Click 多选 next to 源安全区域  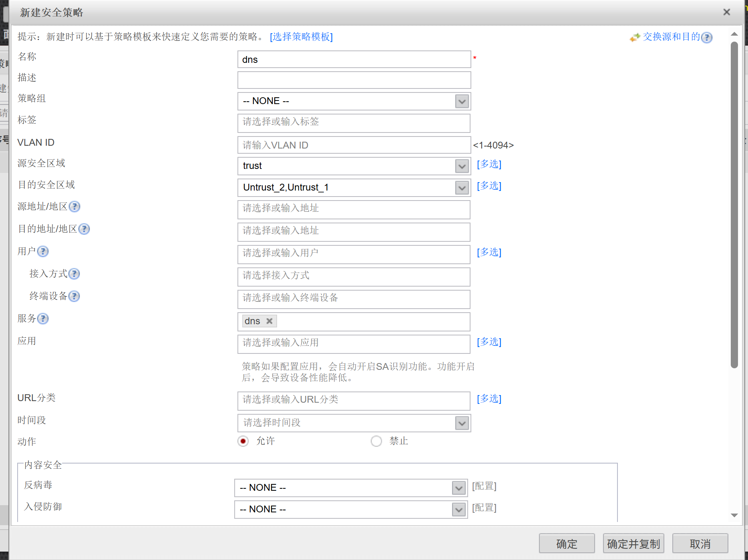pyautogui.click(x=489, y=164)
